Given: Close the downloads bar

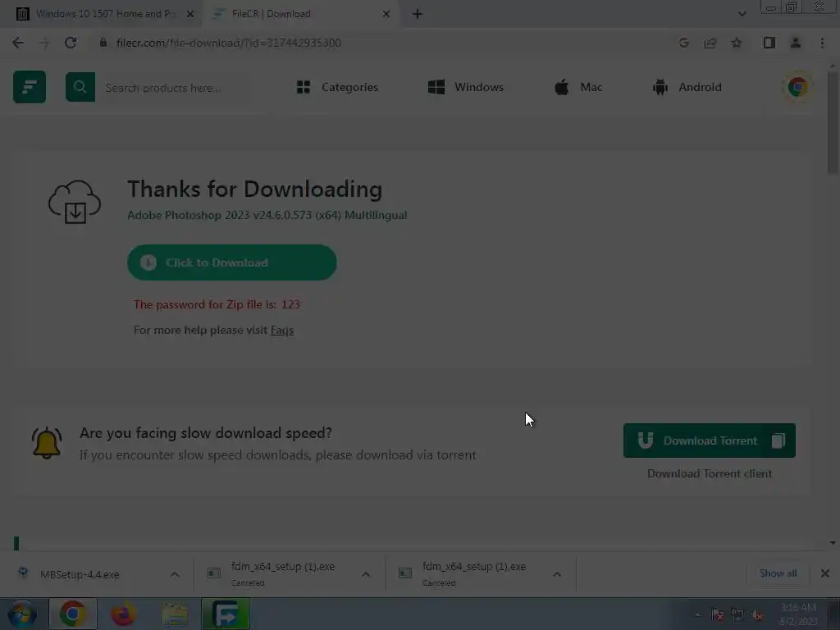Looking at the screenshot, I should pyautogui.click(x=825, y=573).
